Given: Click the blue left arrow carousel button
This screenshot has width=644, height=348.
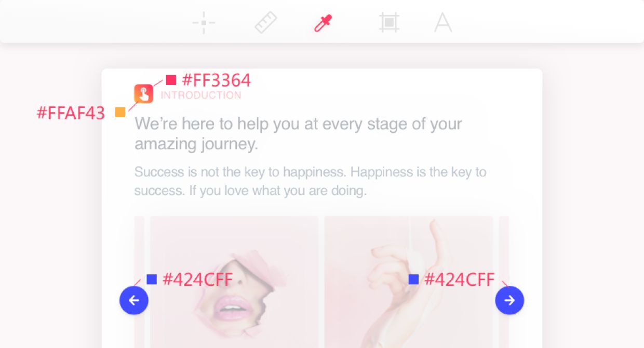Looking at the screenshot, I should 134,300.
